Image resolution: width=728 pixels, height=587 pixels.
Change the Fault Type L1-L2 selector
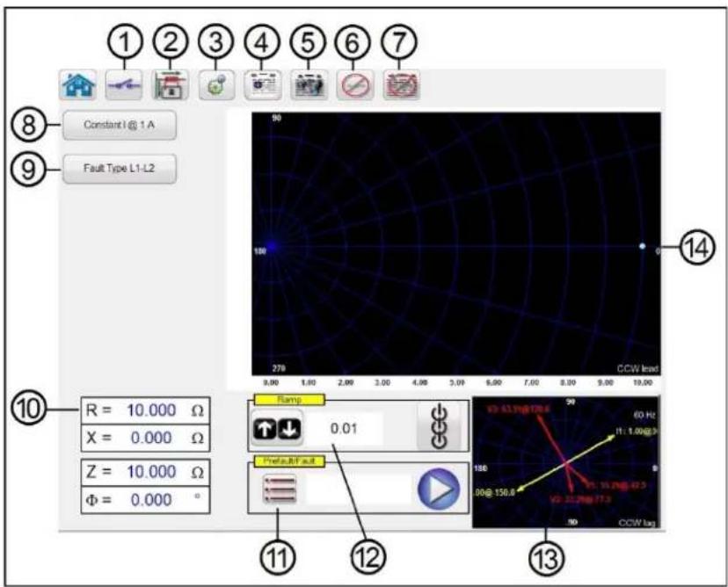[120, 169]
